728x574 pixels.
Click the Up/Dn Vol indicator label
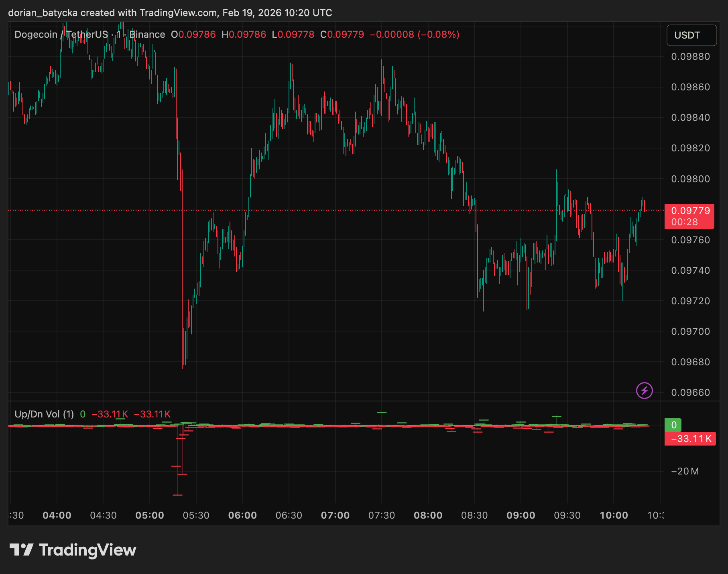[x=44, y=414]
